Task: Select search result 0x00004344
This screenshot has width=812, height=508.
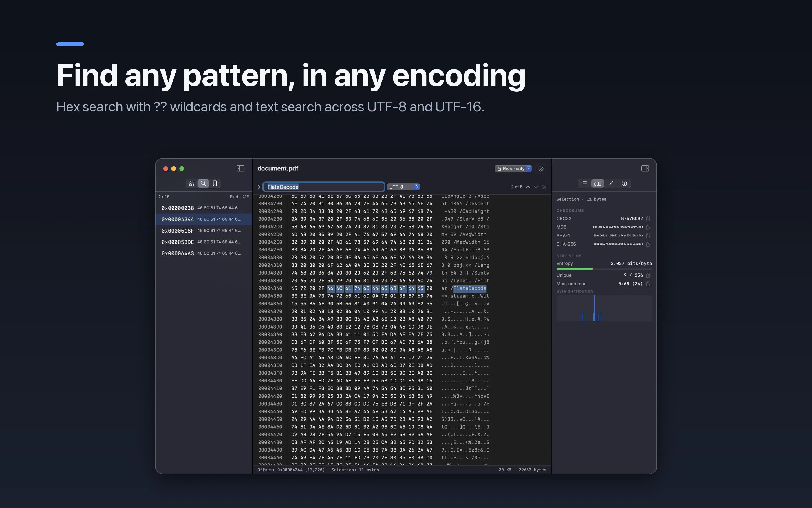Action: click(204, 219)
